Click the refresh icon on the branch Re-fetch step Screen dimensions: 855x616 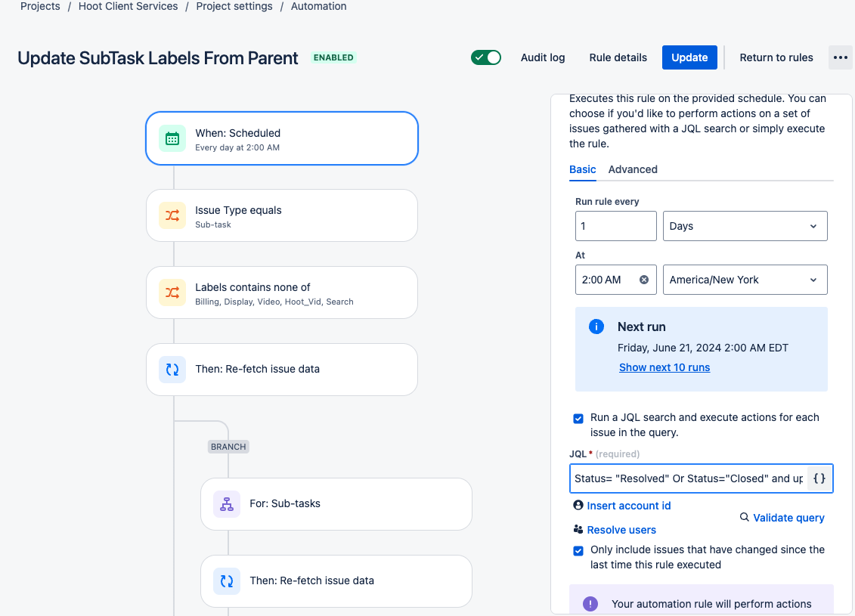[227, 581]
